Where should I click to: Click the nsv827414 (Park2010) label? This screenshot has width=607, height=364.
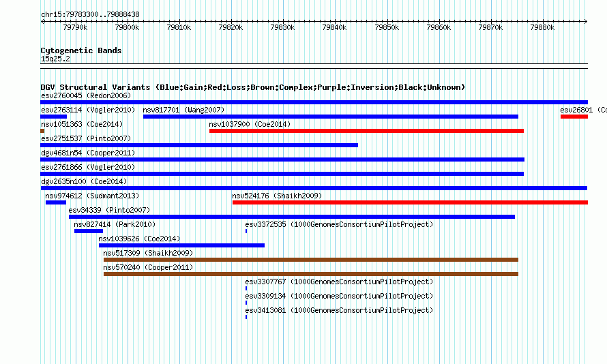115,224
